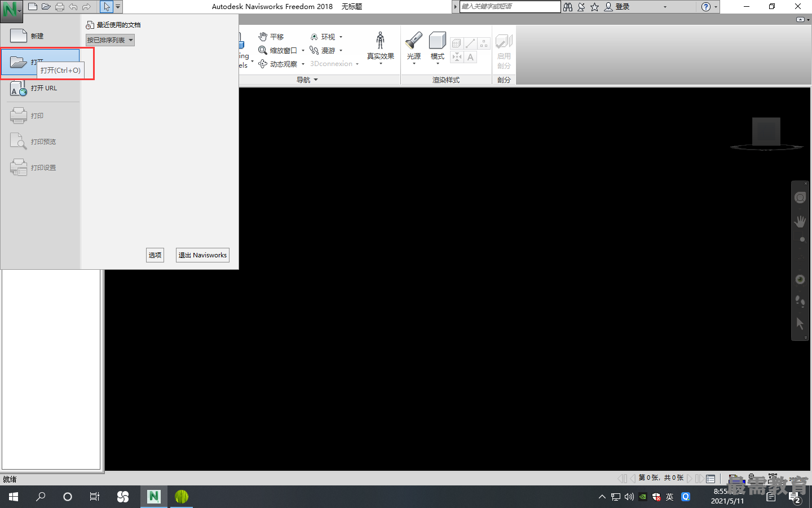Click the help question mark icon
Image resolution: width=812 pixels, height=508 pixels.
pos(705,7)
